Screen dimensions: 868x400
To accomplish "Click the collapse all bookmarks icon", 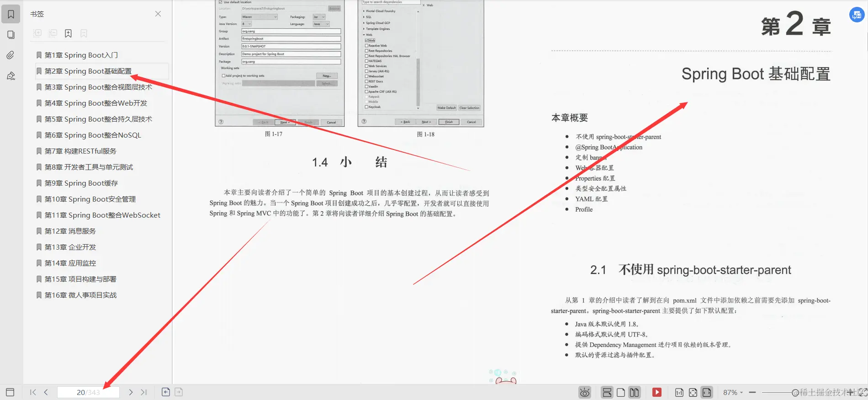I will tap(53, 33).
